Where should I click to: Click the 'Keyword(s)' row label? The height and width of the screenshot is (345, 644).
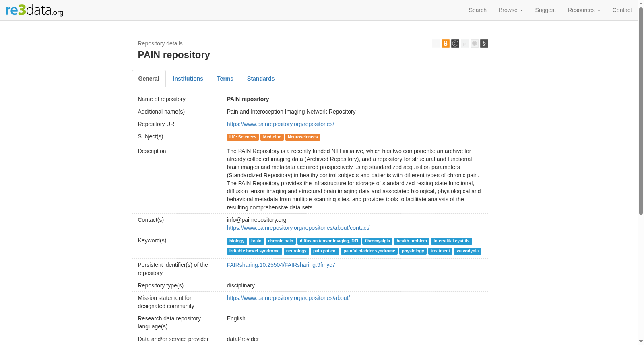152,240
